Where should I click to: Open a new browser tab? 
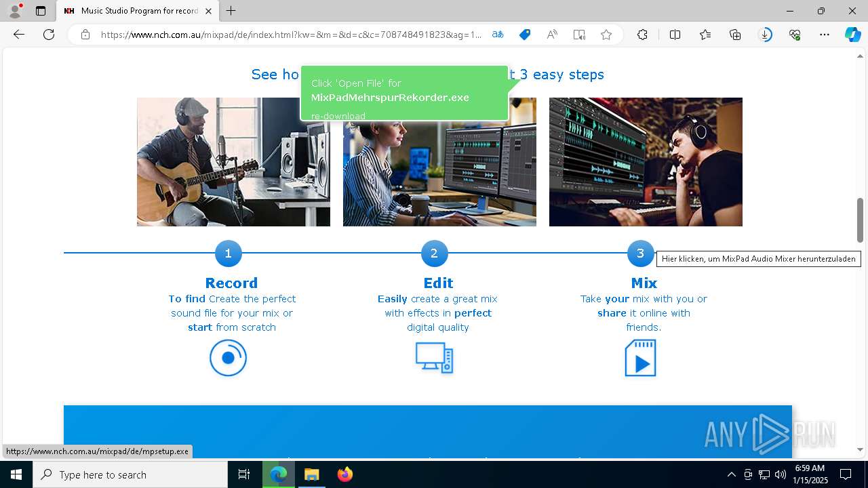tap(231, 11)
